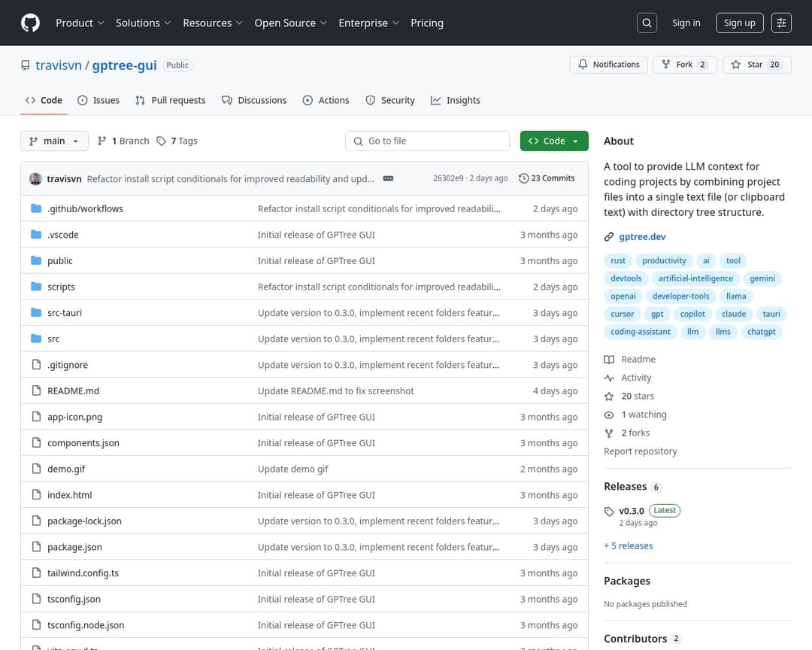Open the tailwind.config.ts file

[83, 573]
